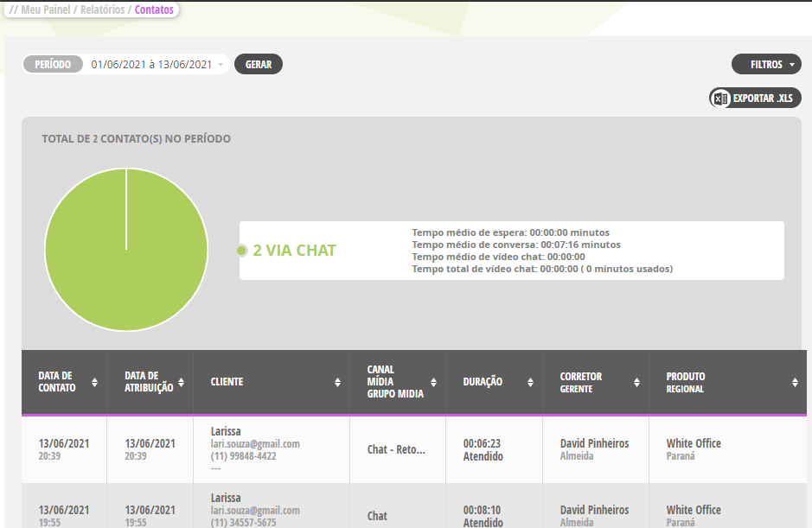Click the Gerar button
Screen dimensions: 812x528
(259, 64)
